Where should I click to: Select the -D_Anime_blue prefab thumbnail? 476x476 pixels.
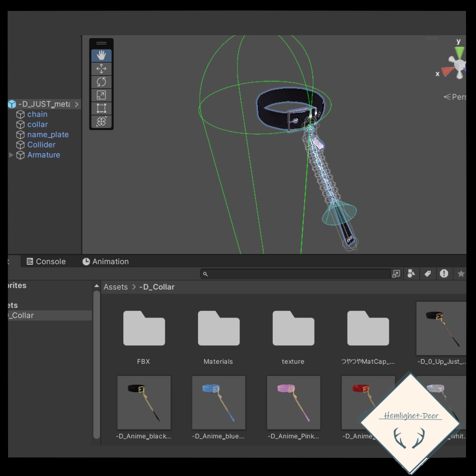click(218, 403)
